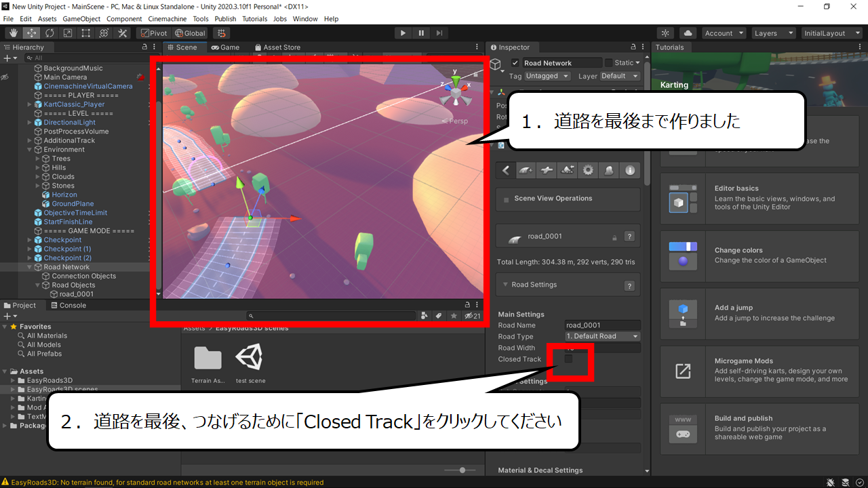Select the Hand tool
Viewport: 868px width, 488px height.
pos(13,33)
